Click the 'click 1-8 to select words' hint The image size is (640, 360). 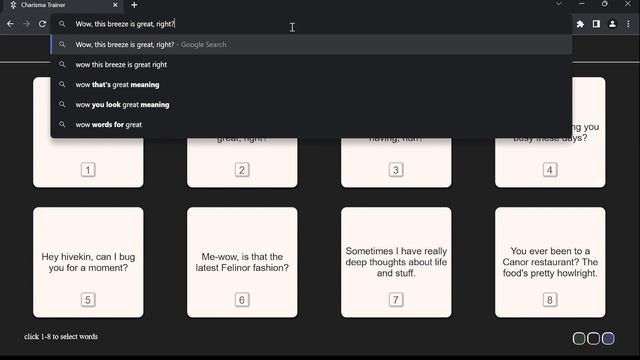coord(61,337)
